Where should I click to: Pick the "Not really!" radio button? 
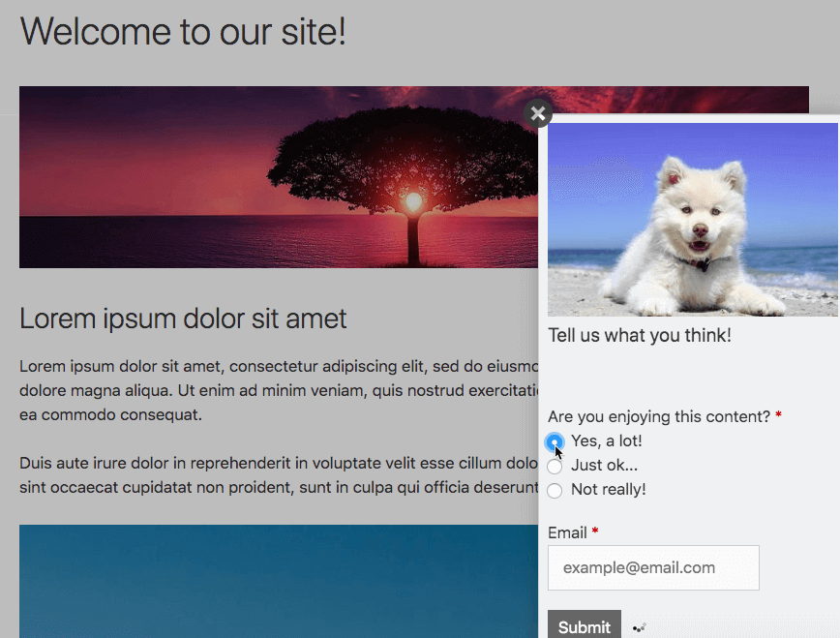pos(555,490)
